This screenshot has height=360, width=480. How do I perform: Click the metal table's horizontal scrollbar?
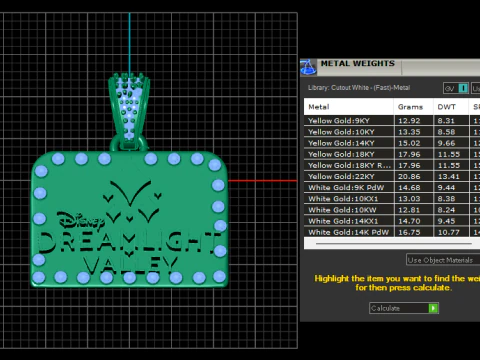click(393, 244)
